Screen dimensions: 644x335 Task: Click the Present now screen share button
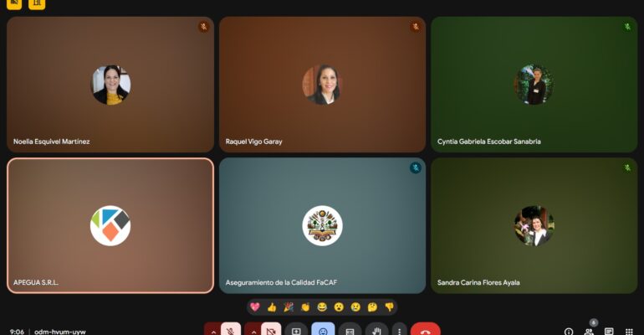pos(296,330)
